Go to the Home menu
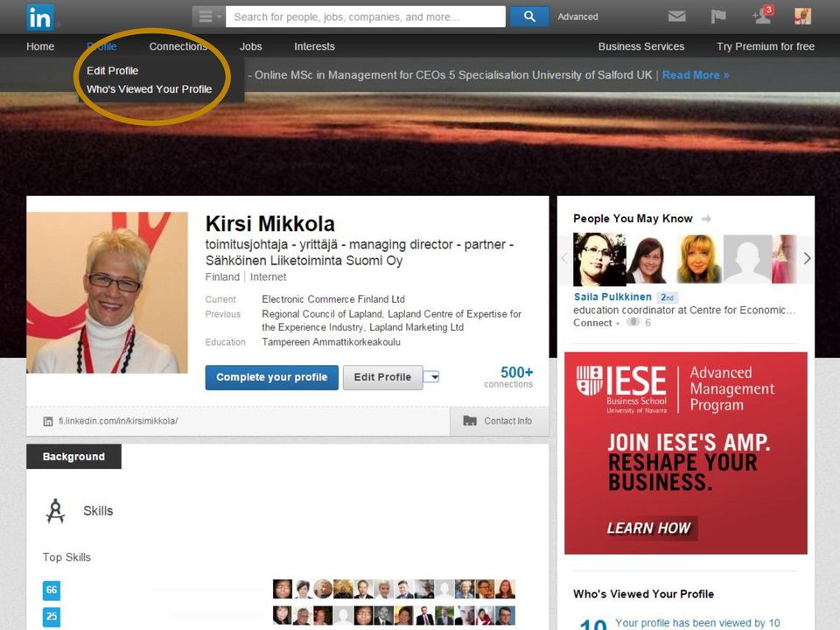Image resolution: width=840 pixels, height=630 pixels. 40,46
